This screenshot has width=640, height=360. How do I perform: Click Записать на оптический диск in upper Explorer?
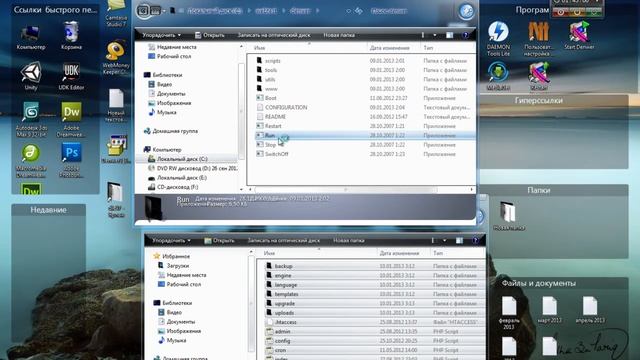274,36
